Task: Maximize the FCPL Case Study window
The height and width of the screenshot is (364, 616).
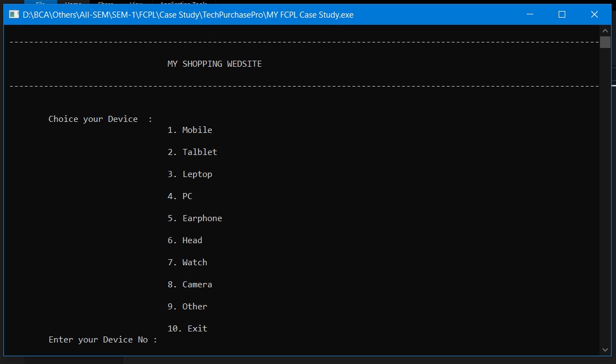Action: (562, 15)
